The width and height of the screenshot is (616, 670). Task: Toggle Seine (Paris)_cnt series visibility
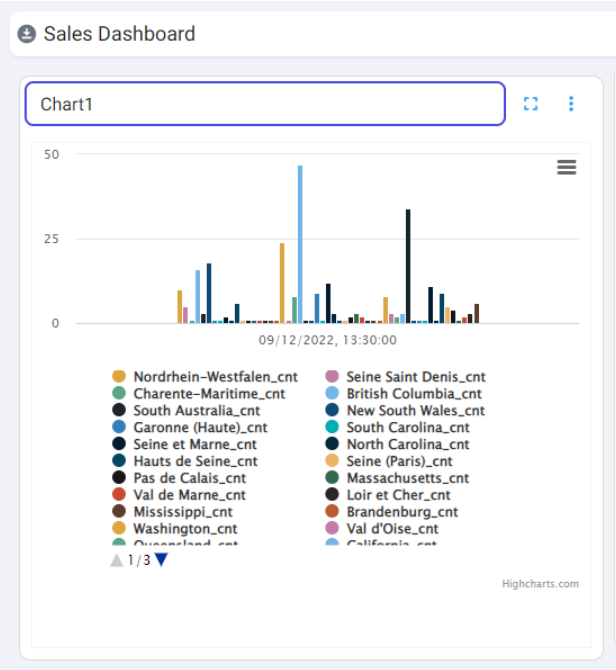pos(389,461)
